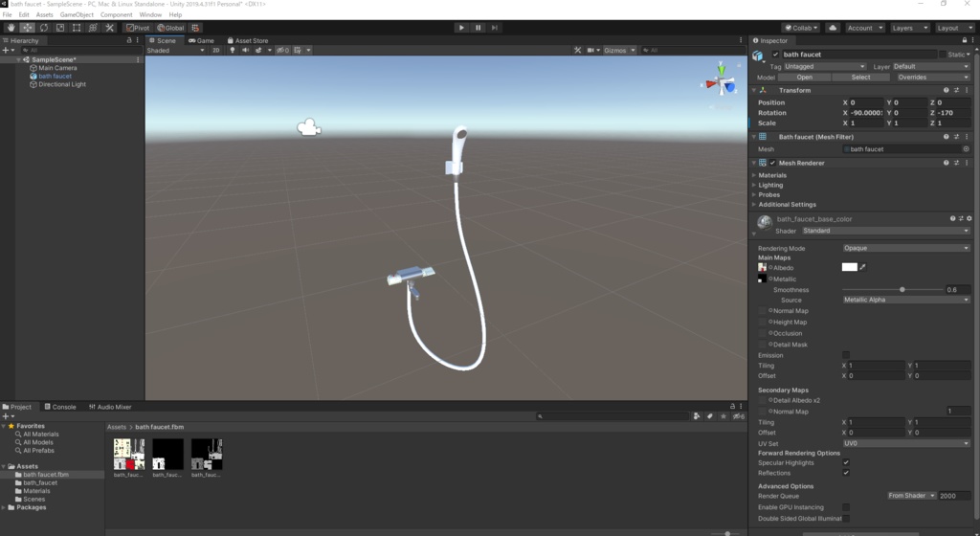Select the Rotate tool
The image size is (980, 536).
(x=44, y=28)
